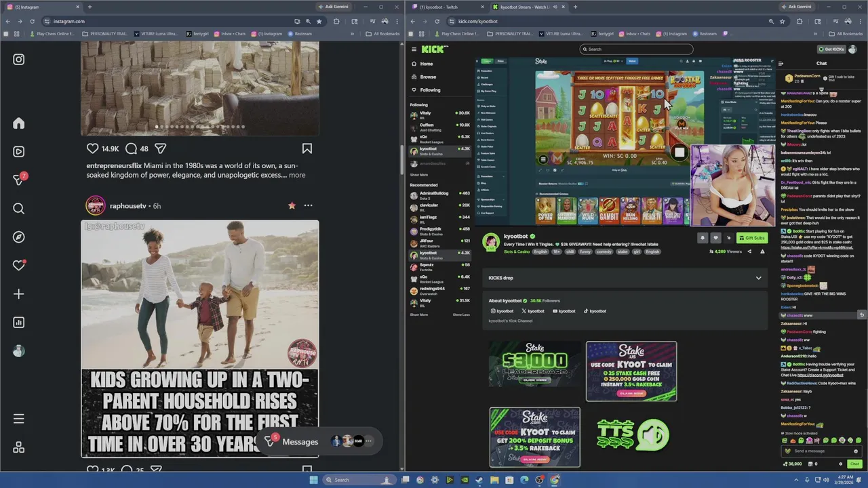Open emote picker in chat input

click(856, 451)
